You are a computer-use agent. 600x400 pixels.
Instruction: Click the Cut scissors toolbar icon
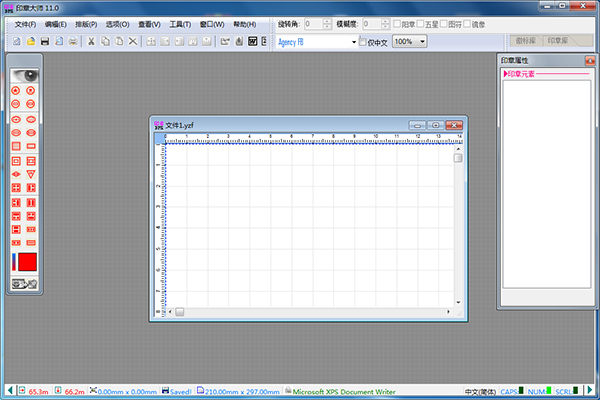click(x=90, y=41)
